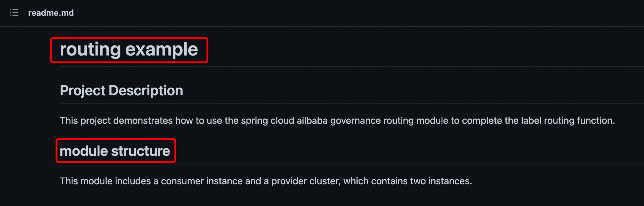The image size is (644, 206).
Task: Click the words 'provider cluster'
Action: [305, 181]
